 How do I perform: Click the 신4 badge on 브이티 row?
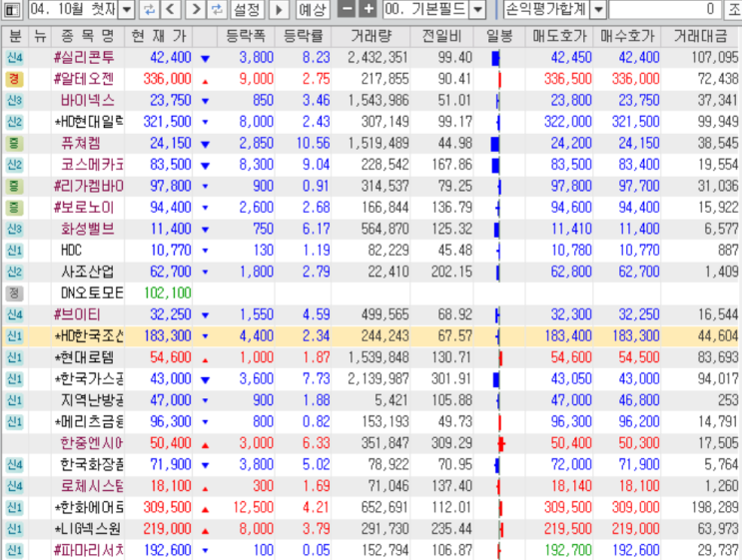(14, 314)
